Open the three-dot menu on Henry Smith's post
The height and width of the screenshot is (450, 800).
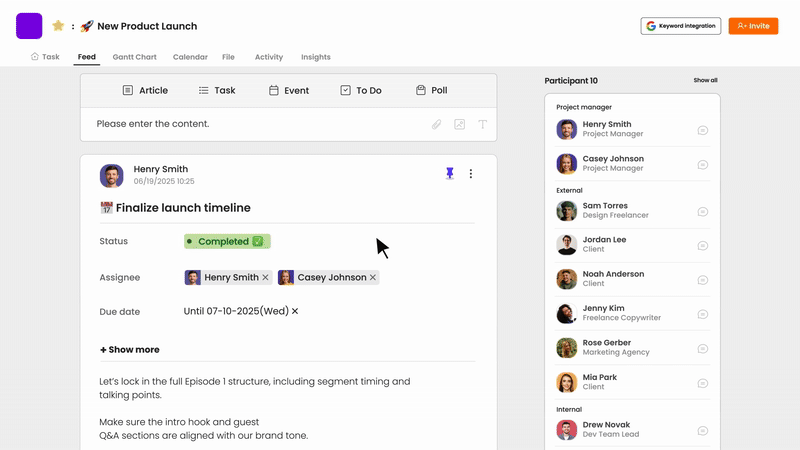tap(471, 174)
